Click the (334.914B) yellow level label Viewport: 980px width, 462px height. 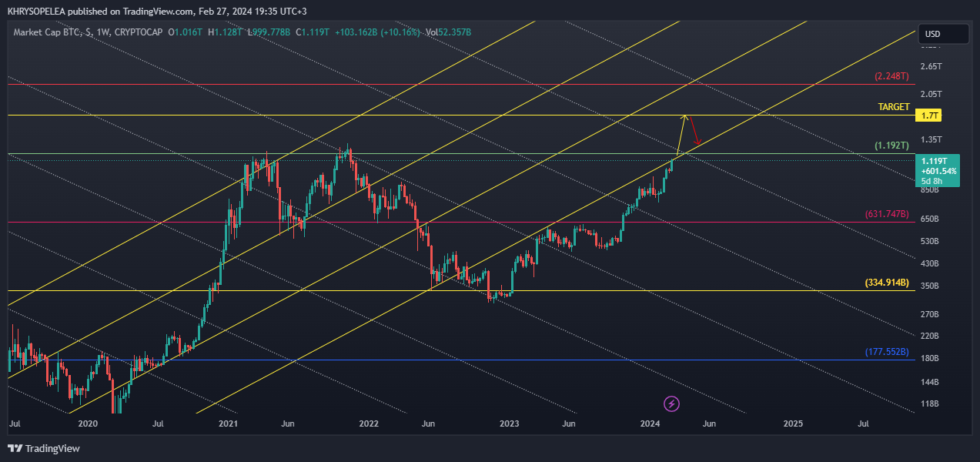coord(887,283)
